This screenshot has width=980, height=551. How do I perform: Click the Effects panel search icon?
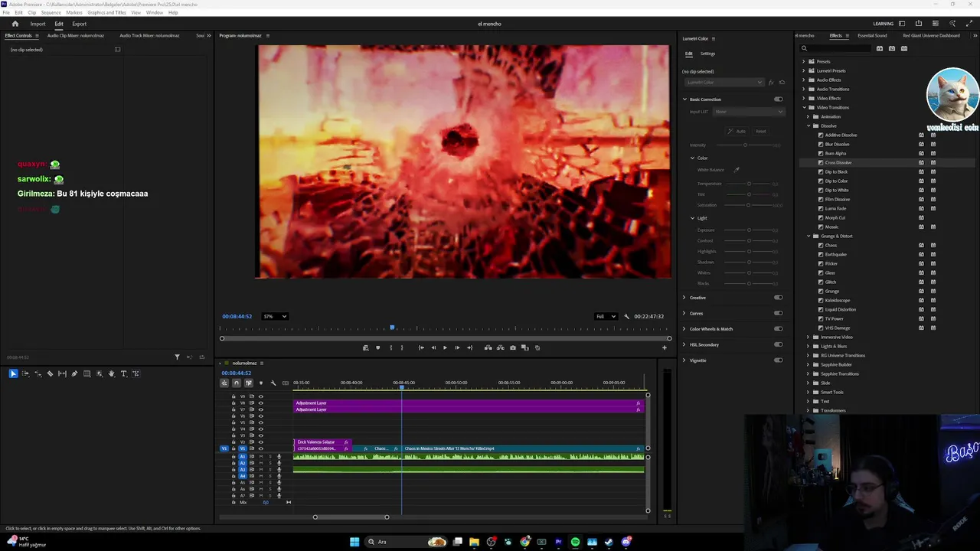click(804, 48)
